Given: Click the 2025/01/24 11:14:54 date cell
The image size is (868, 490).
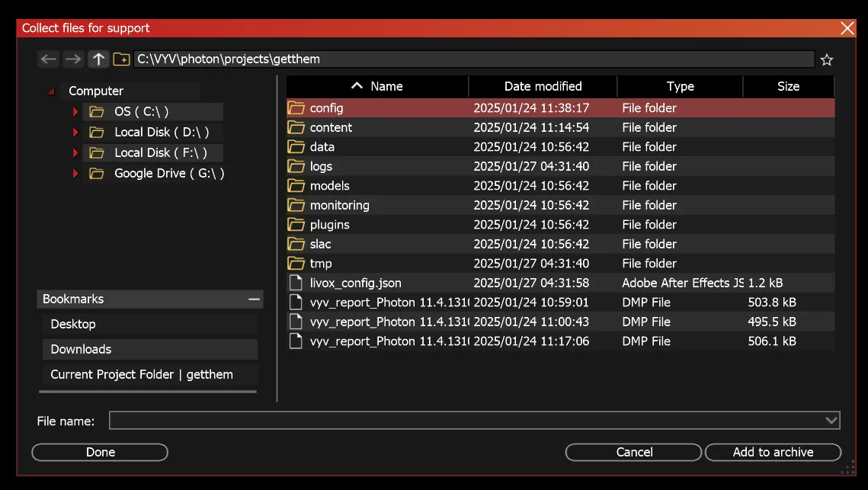Looking at the screenshot, I should tap(531, 127).
